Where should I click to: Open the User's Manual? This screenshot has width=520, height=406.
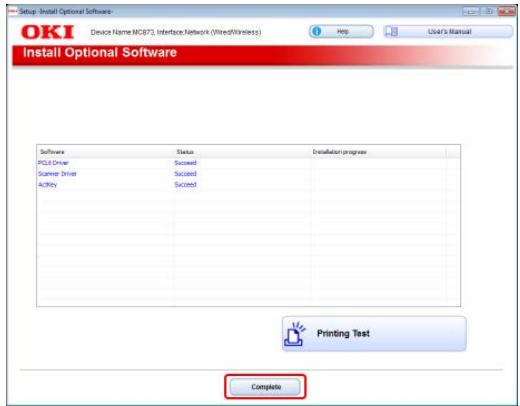tap(448, 32)
